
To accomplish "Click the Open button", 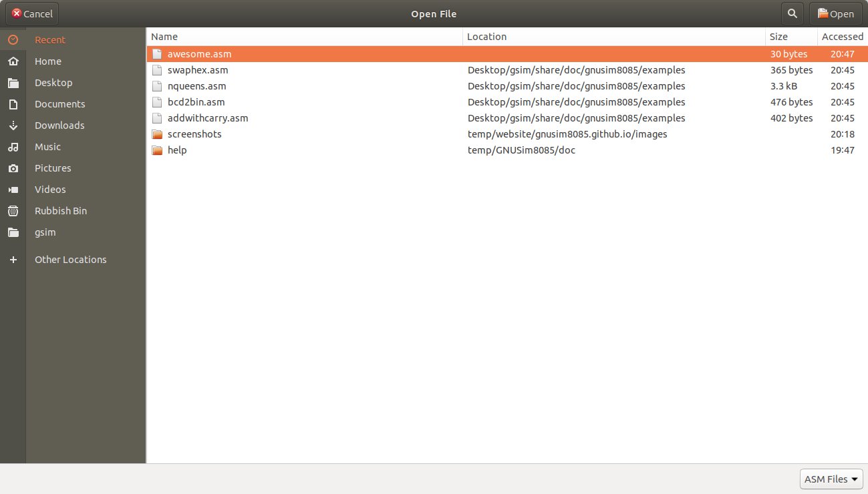I will pos(835,13).
